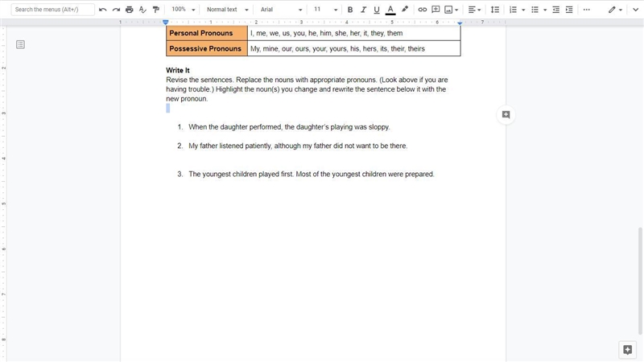Open the editing mode pencil menu

(x=615, y=10)
